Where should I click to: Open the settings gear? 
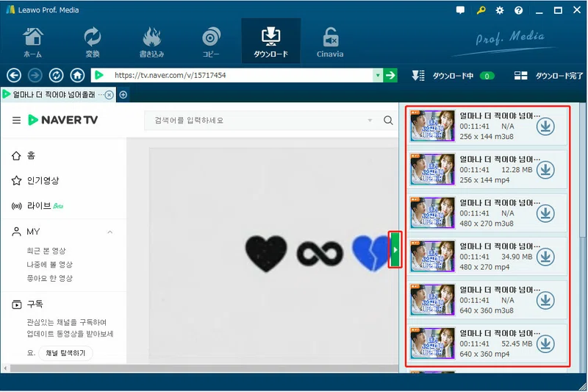tap(500, 10)
